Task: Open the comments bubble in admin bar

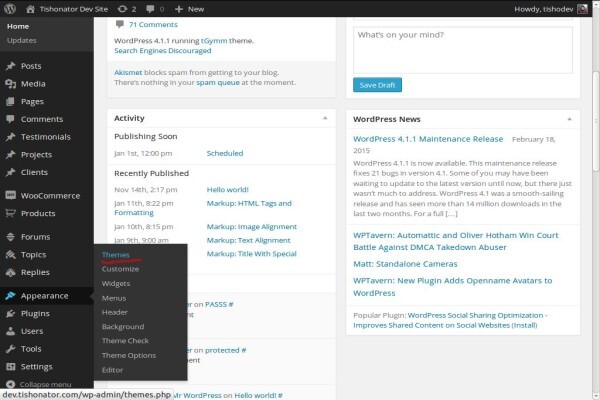Action: (150, 9)
